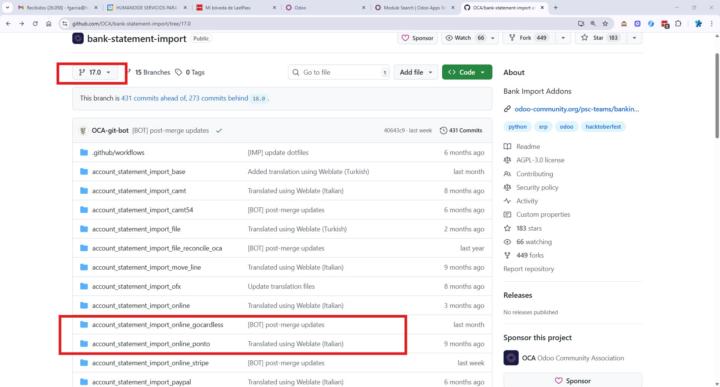The width and height of the screenshot is (720, 387).
Task: Open the account_statement_import_file_reconcile_oca folder
Action: pos(157,248)
